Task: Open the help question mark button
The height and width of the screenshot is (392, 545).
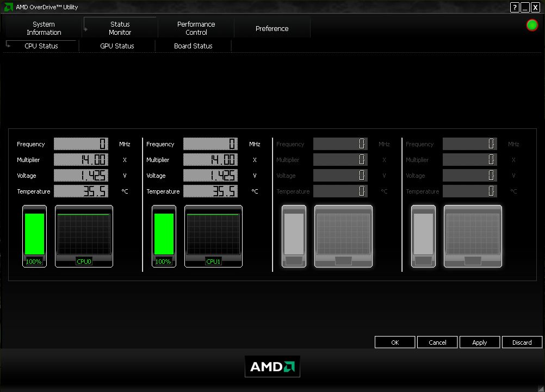Action: click(x=515, y=7)
